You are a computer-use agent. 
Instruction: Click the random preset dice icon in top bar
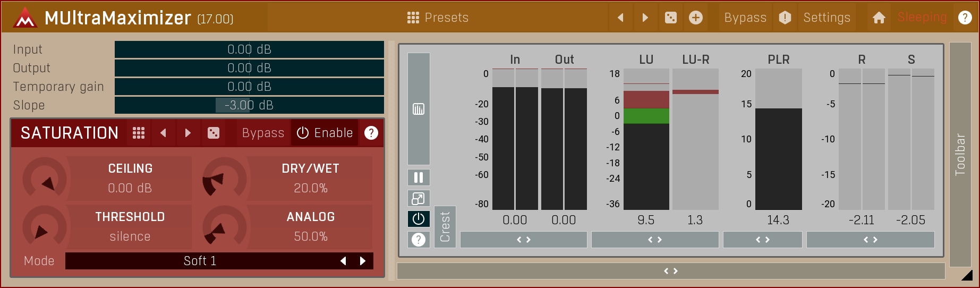click(671, 18)
